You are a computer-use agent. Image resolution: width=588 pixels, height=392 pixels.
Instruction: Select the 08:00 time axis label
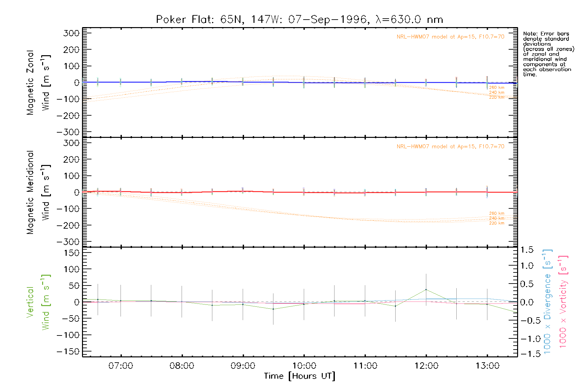tap(182, 366)
